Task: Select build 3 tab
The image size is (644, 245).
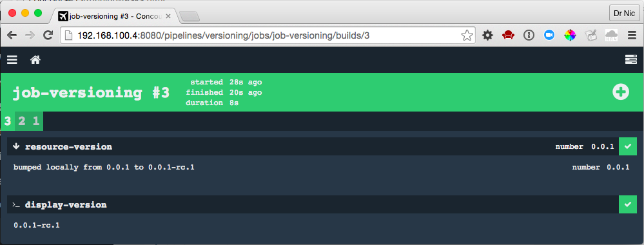Action: [7, 121]
